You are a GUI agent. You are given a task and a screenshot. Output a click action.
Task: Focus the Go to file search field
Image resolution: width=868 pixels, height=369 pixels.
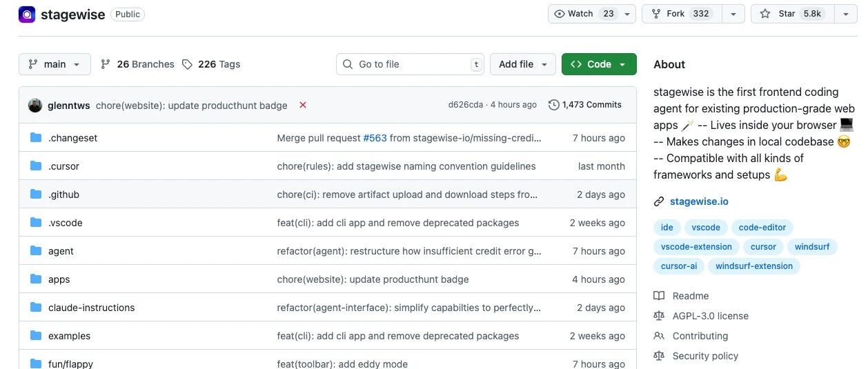point(410,64)
